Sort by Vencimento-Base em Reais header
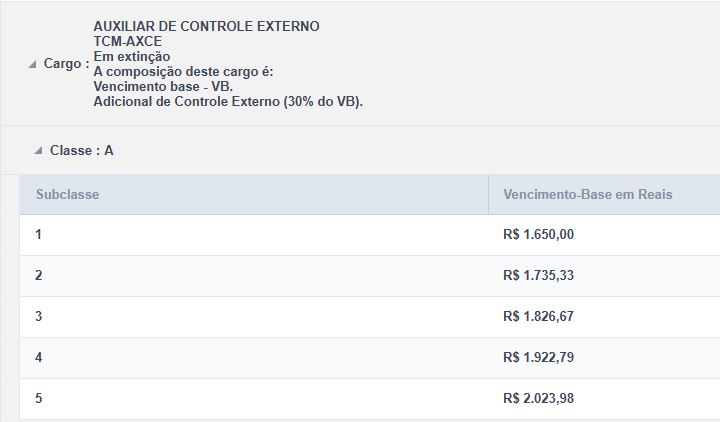This screenshot has width=720, height=422. [588, 194]
